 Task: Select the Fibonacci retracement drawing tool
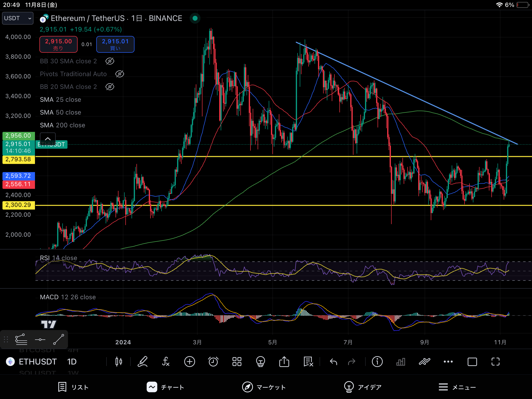pos(21,339)
